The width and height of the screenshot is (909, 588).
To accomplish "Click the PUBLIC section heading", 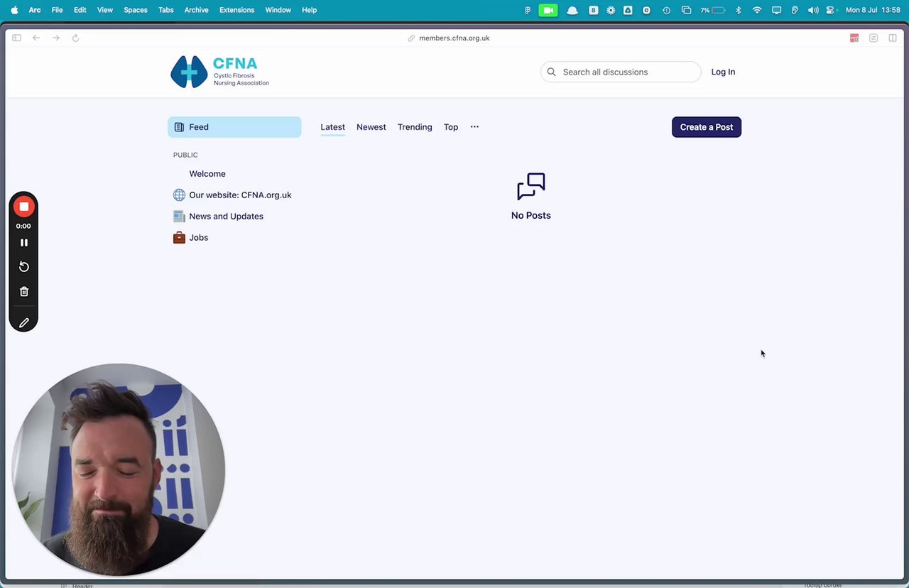I will [x=185, y=155].
